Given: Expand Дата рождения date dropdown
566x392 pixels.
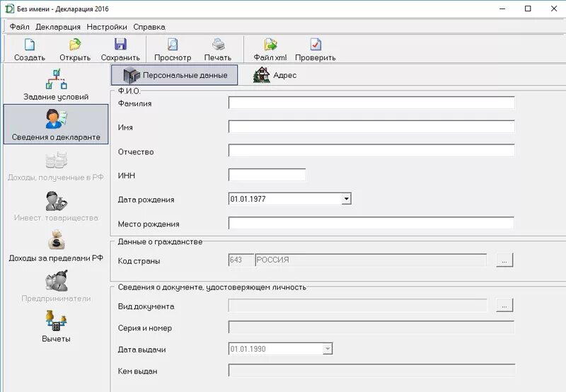Looking at the screenshot, I should tap(346, 199).
